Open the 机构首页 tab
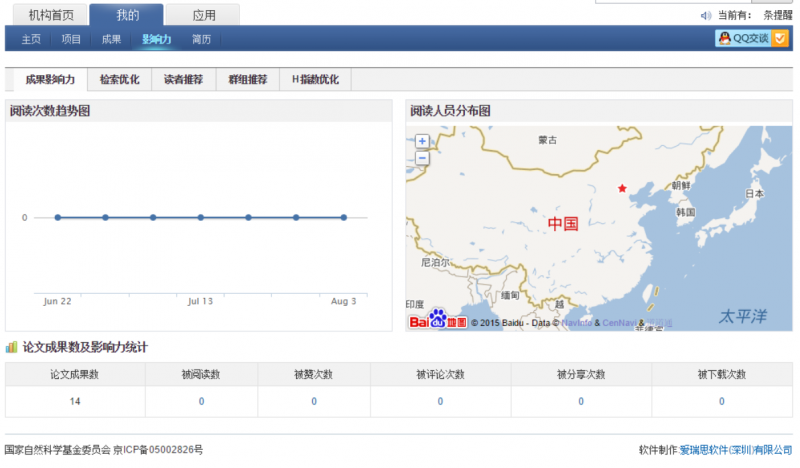The width and height of the screenshot is (800, 468). [51, 15]
